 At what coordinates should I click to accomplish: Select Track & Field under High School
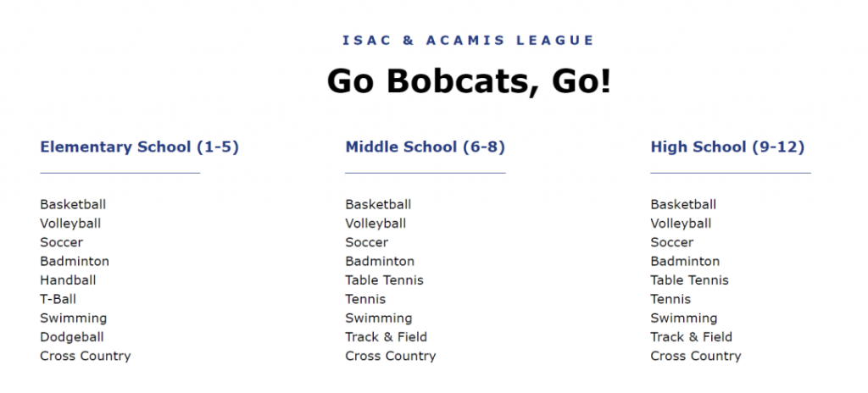pos(692,336)
